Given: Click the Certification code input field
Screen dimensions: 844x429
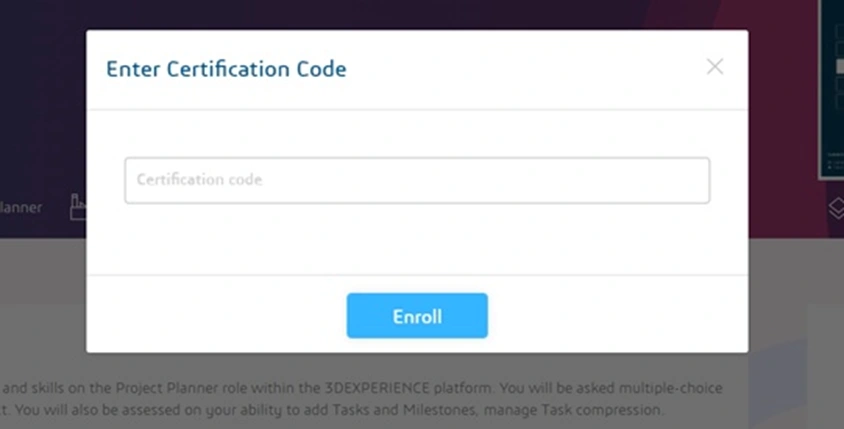Looking at the screenshot, I should pyautogui.click(x=417, y=180).
